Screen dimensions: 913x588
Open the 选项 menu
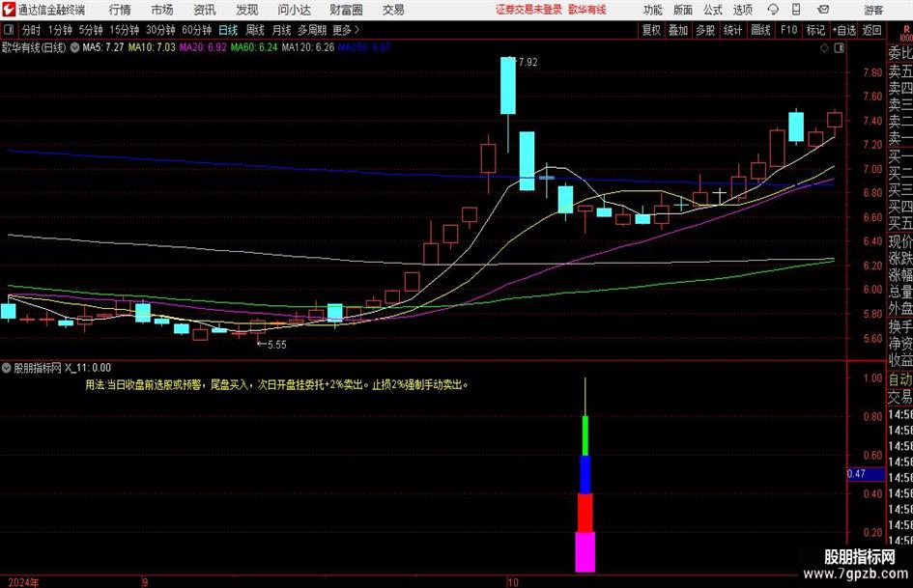tap(742, 10)
